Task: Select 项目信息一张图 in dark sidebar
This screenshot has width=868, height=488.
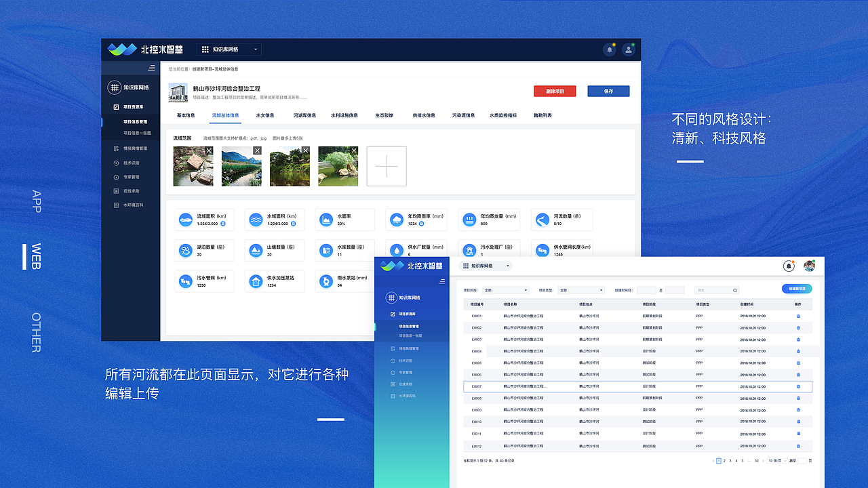Action: pos(137,133)
